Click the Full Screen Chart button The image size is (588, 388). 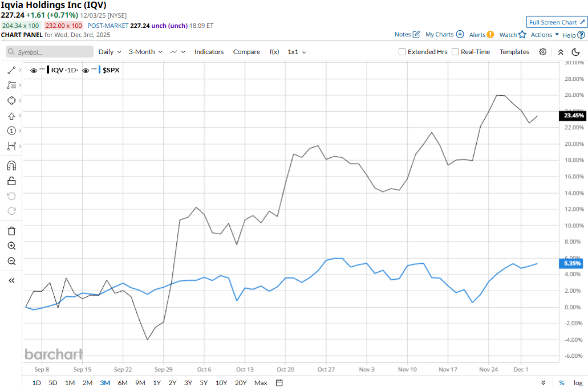(x=557, y=22)
